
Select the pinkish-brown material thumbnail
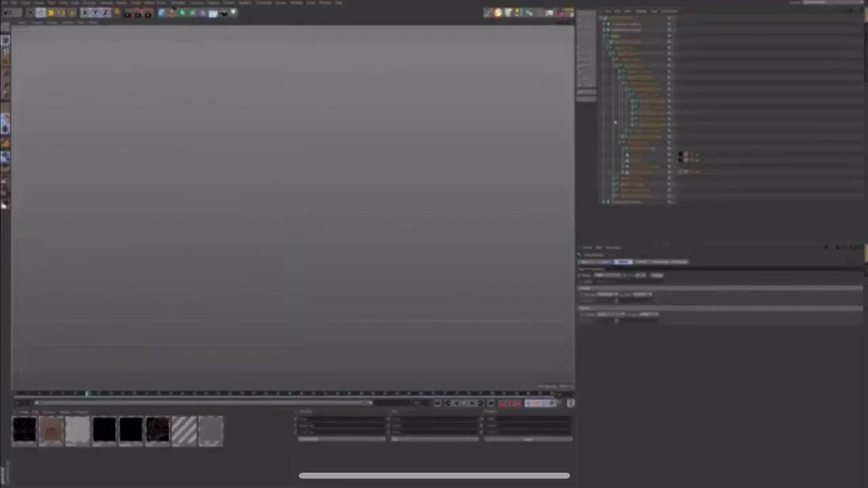(x=51, y=431)
